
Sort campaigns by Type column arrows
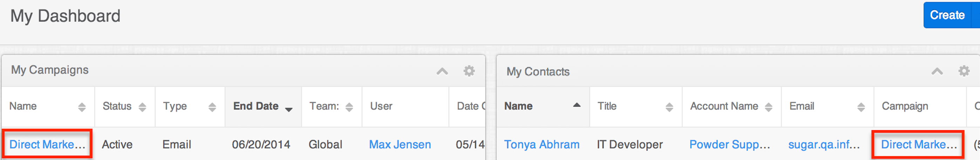[x=212, y=107]
